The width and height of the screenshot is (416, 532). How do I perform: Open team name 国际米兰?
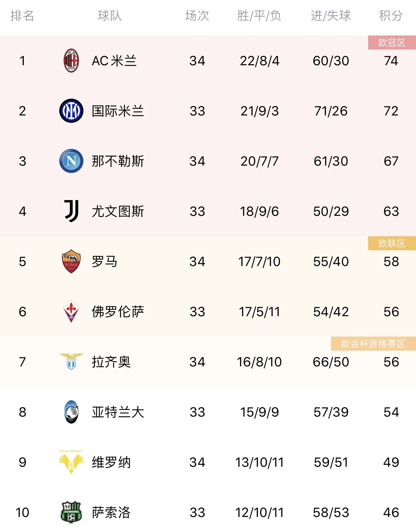[118, 111]
